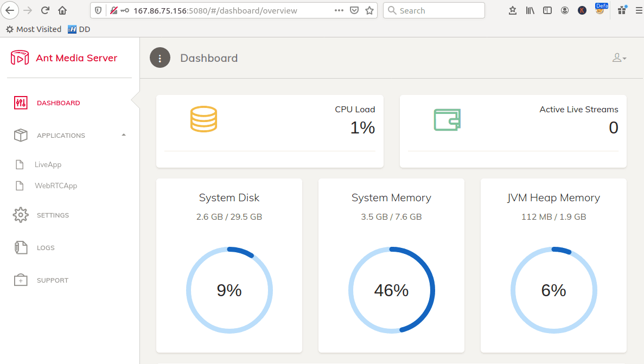
Task: Toggle the Firefox sidebar panel icon
Action: [547, 10]
